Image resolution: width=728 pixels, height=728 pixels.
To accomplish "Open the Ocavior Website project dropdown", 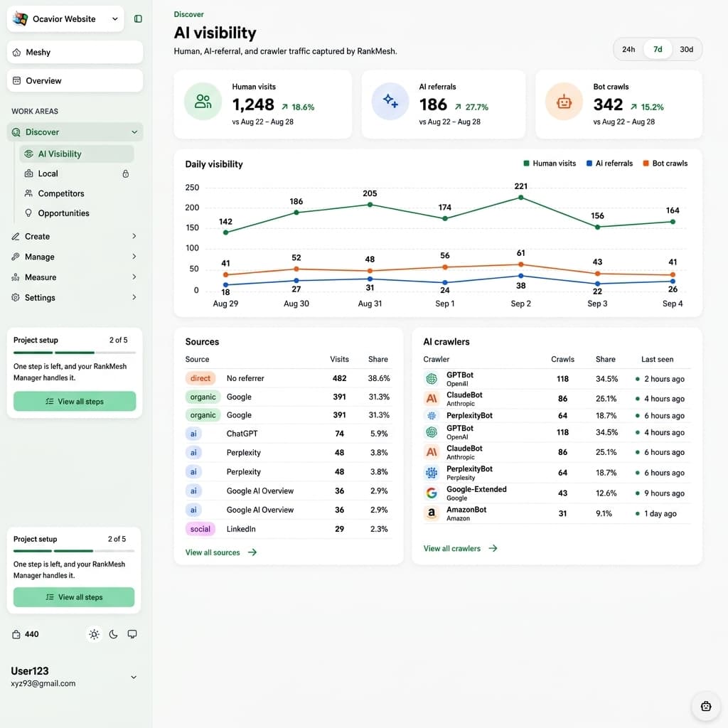I will coord(65,18).
